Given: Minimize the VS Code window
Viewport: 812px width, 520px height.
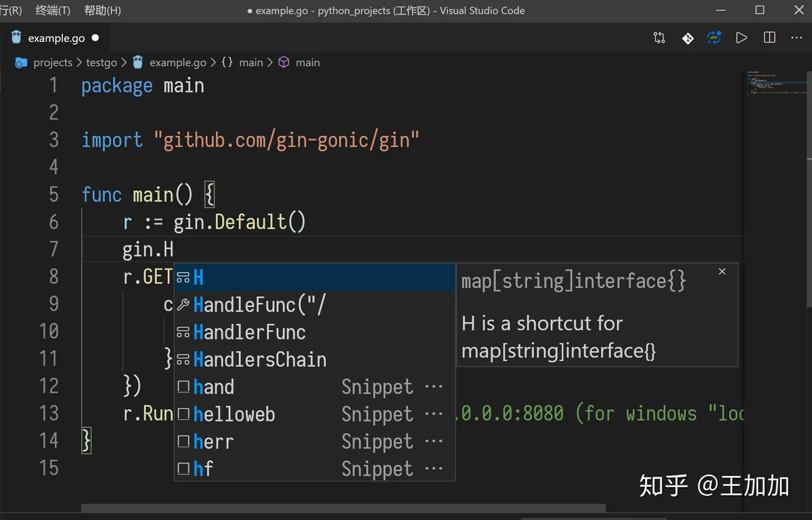Looking at the screenshot, I should [x=722, y=10].
